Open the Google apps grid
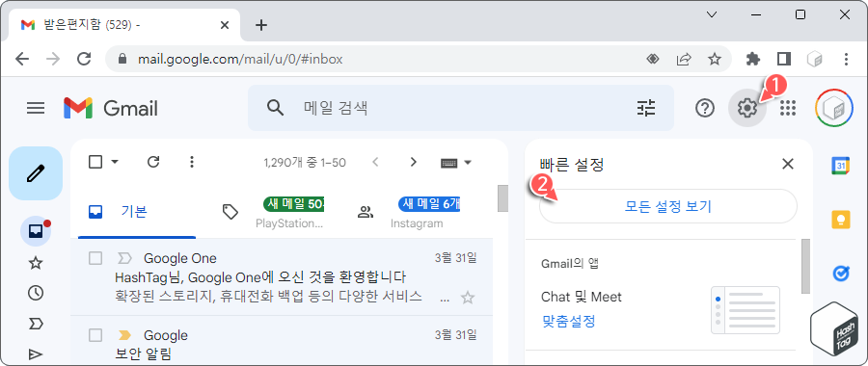This screenshot has height=366, width=868. click(x=787, y=108)
